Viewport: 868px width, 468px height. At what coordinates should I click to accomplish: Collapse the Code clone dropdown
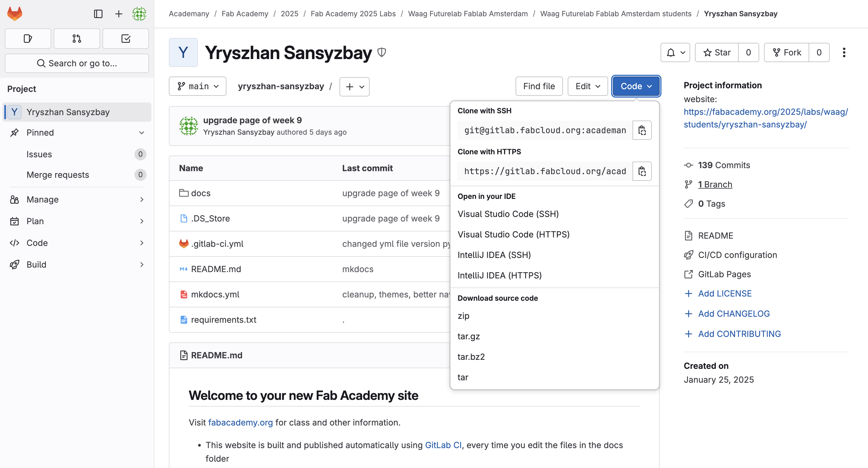636,86
